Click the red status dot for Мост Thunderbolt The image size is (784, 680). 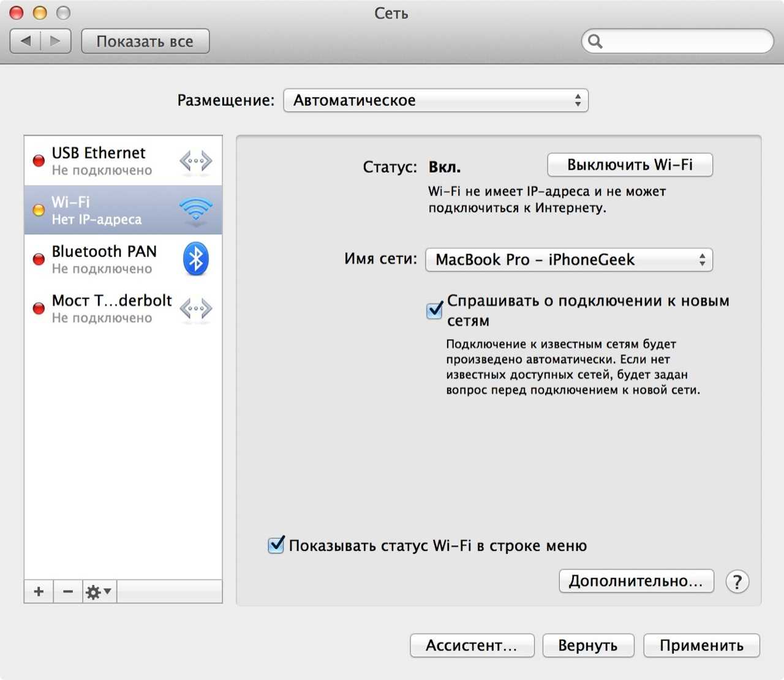click(x=39, y=308)
